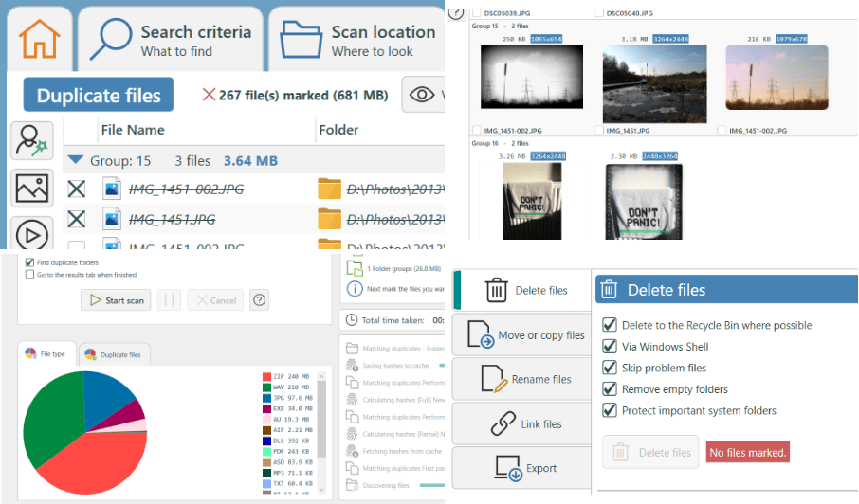Open the Scan location tab
Viewport: 859px width, 504px height.
pyautogui.click(x=357, y=40)
